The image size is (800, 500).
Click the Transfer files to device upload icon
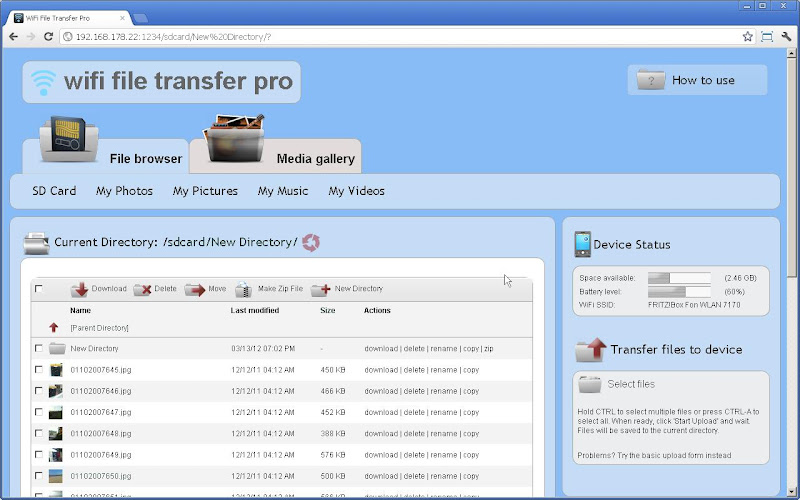[591, 349]
